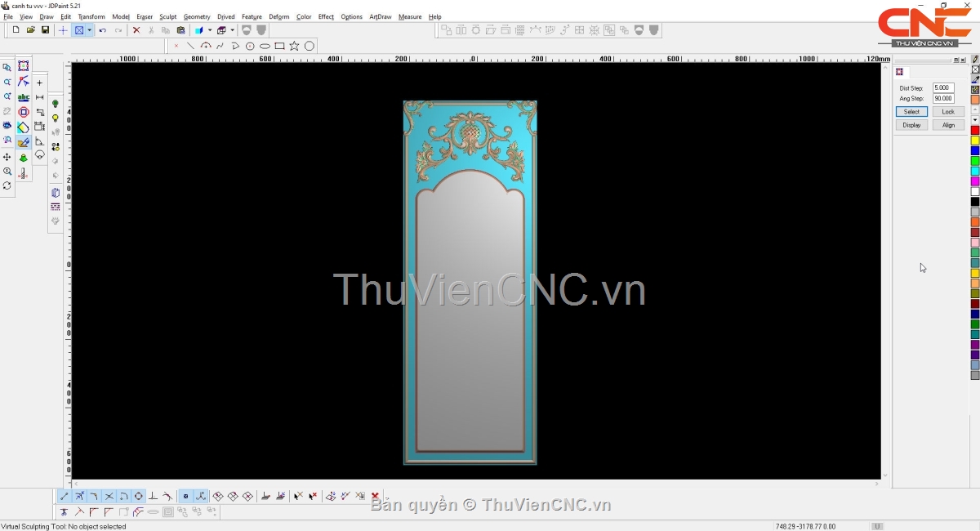980x531 pixels.
Task: Click the Paste clipboard icon
Action: coord(180,30)
